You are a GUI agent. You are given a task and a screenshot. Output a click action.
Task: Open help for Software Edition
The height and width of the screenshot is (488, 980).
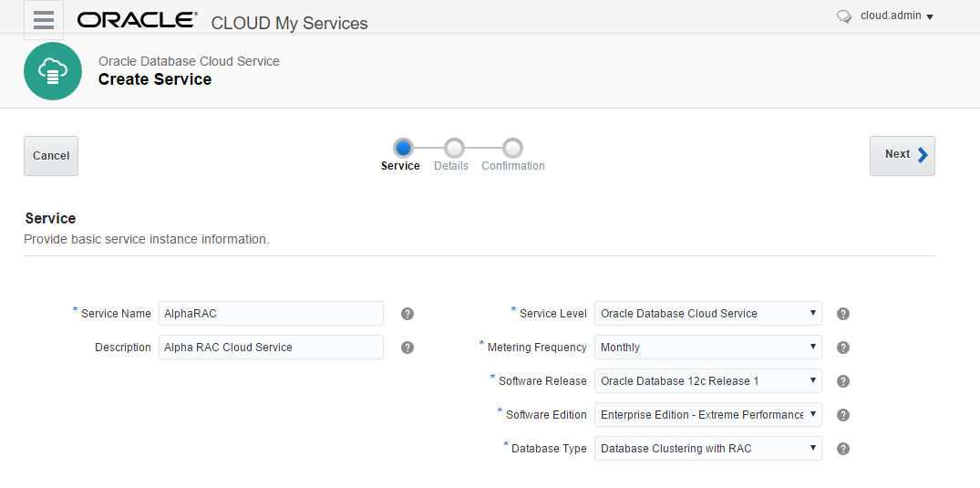[x=843, y=415]
